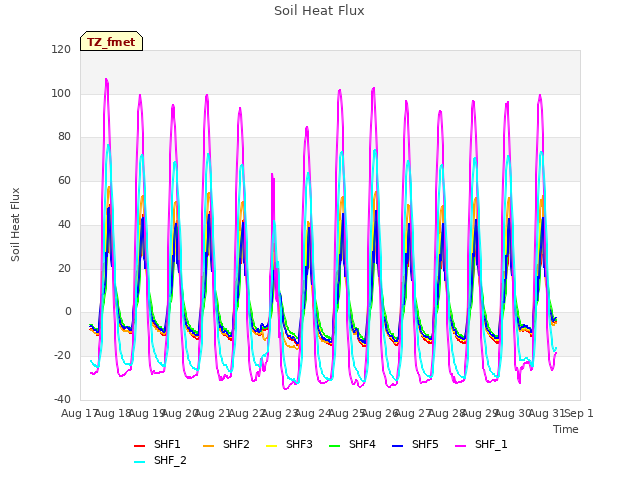This screenshot has height=480, width=640.
Task: Click the cyan SHF_2 legend color marker
Action: coord(140,462)
